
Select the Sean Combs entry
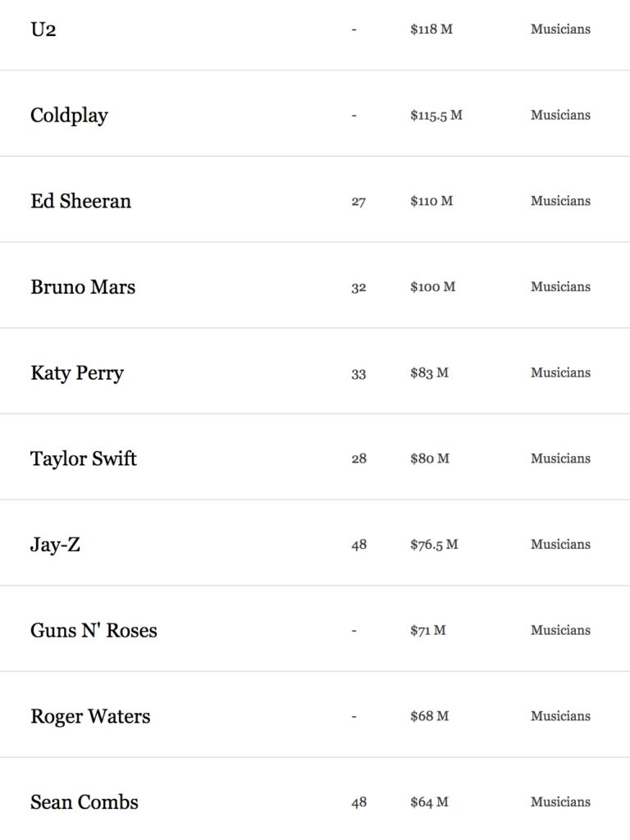[x=84, y=802]
